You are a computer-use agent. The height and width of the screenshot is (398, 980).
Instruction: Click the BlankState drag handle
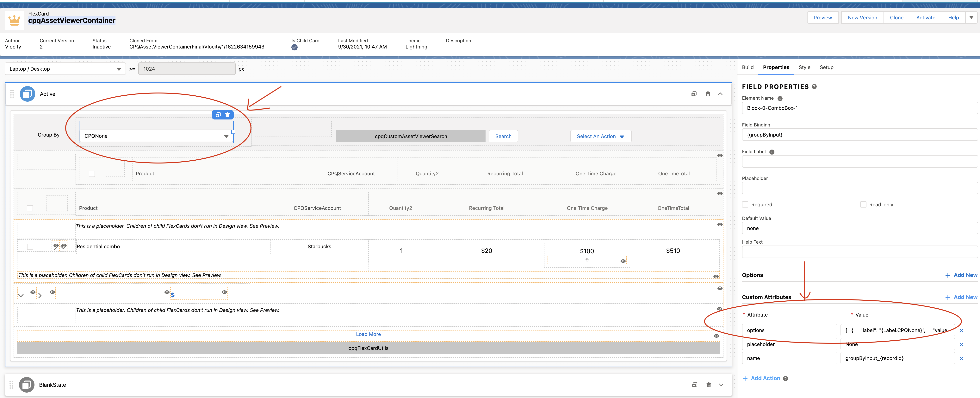11,385
